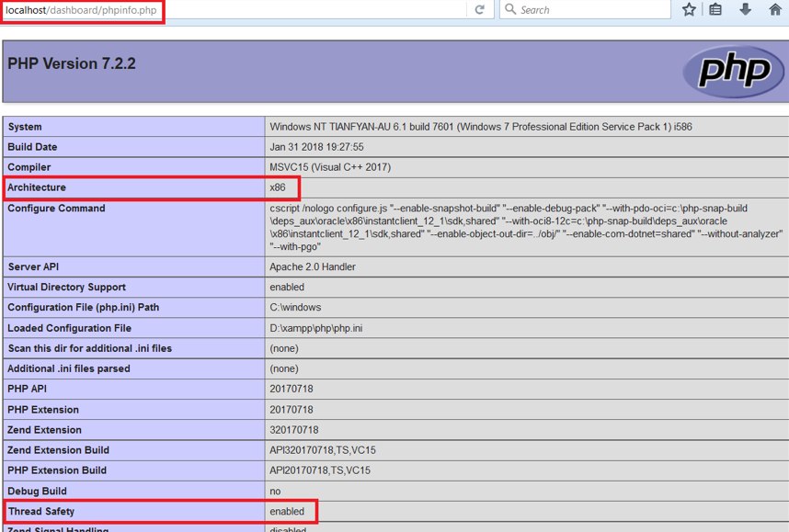Screen dimensions: 789x532
Task: Select PHP Extension value '20170718'
Action: pyautogui.click(x=292, y=409)
